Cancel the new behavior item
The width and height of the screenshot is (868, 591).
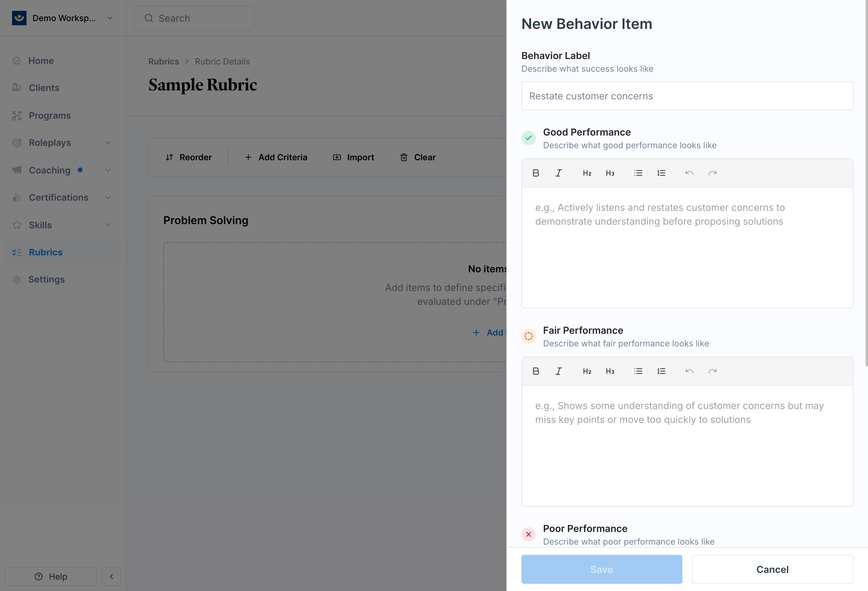coord(772,569)
